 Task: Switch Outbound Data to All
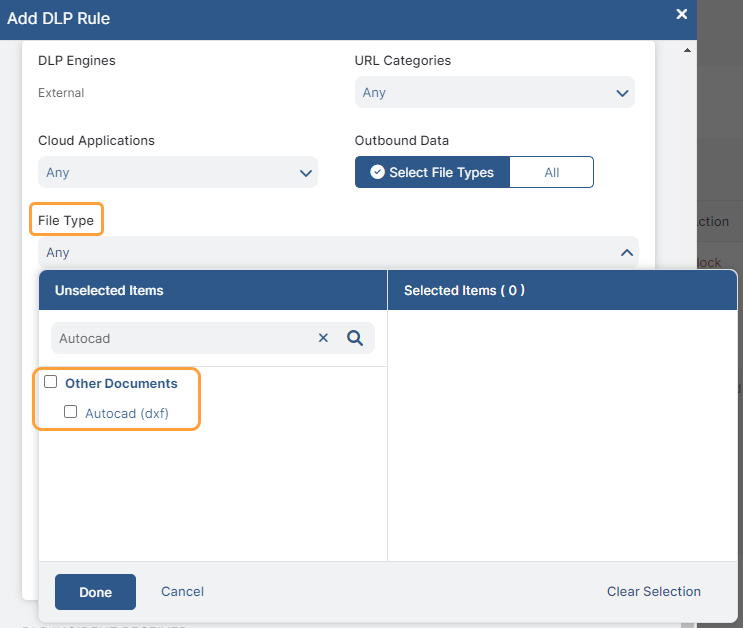click(x=551, y=172)
